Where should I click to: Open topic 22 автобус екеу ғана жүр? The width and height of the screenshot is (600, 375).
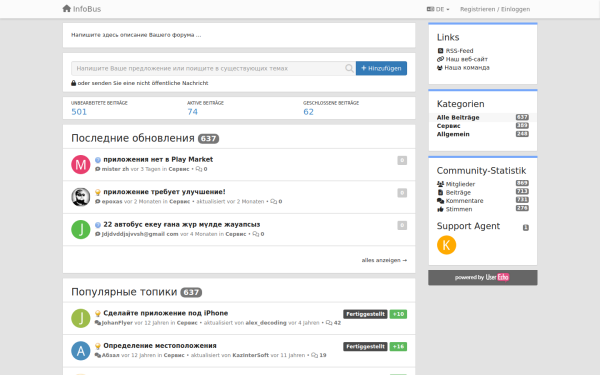click(x=182, y=225)
